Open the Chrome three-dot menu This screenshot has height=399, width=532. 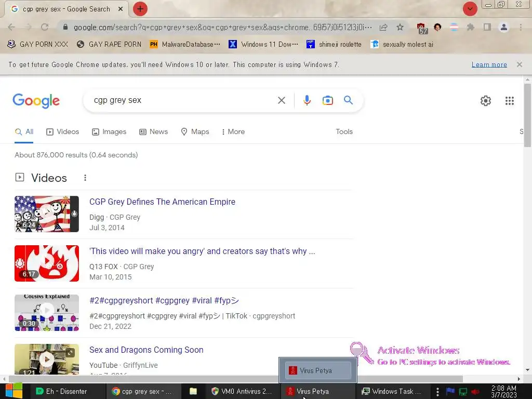[x=521, y=27]
